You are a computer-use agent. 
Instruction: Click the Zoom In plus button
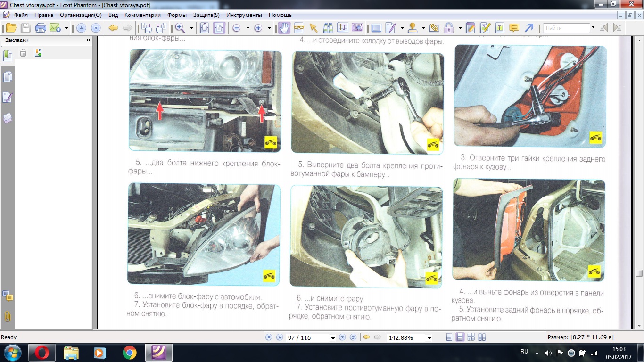pos(258,28)
